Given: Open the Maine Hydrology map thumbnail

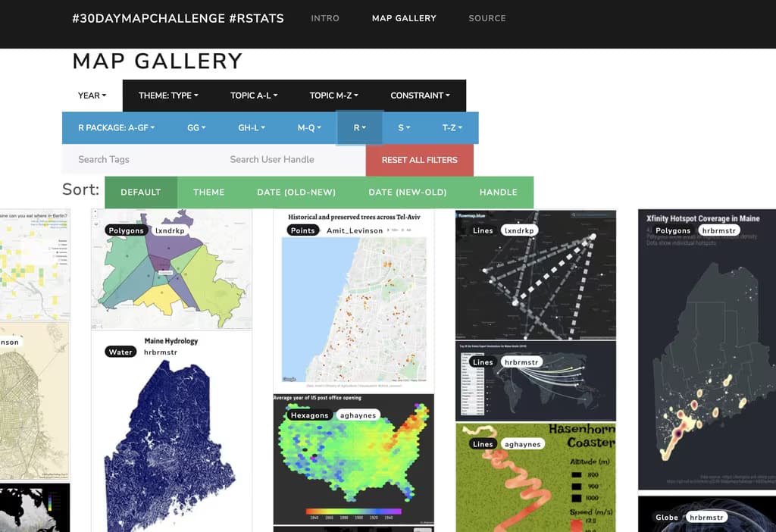Looking at the screenshot, I should 172,432.
